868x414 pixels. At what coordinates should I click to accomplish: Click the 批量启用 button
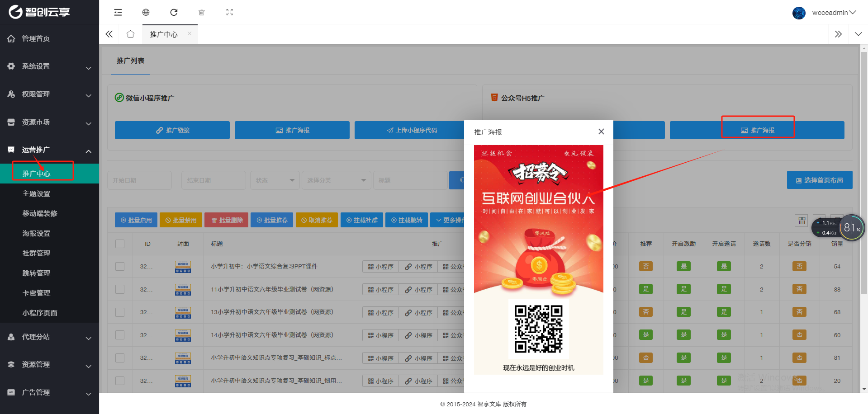136,220
